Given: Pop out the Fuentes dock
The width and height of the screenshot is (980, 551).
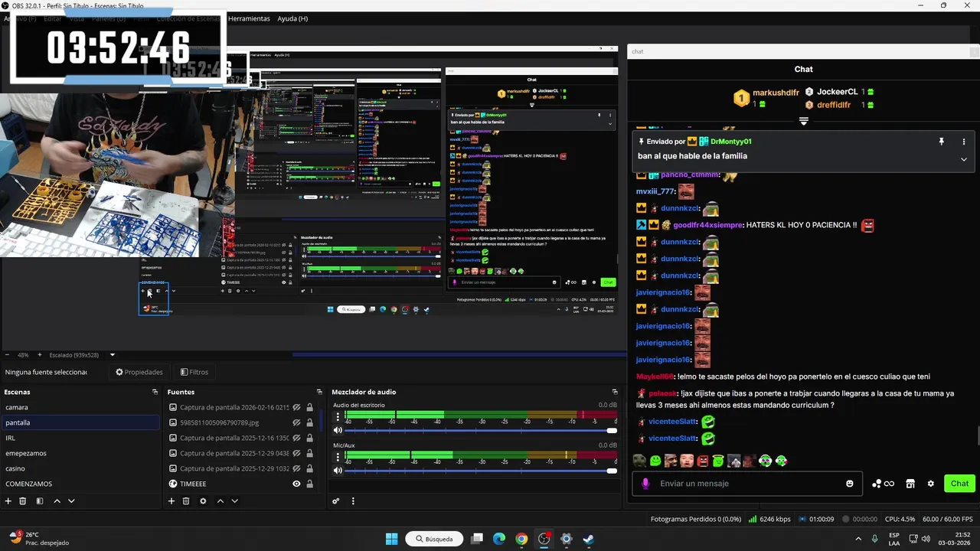Looking at the screenshot, I should (x=319, y=392).
